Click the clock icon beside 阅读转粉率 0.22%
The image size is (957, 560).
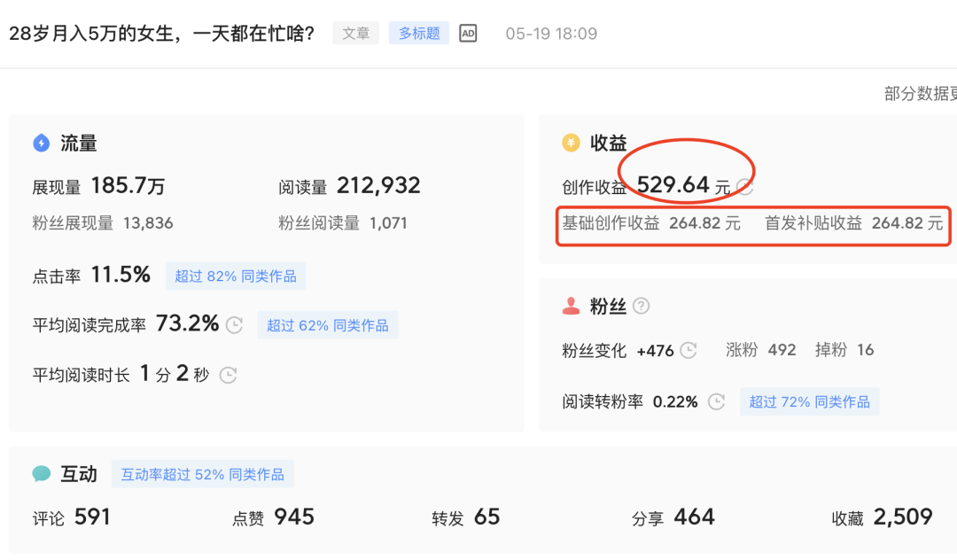pyautogui.click(x=718, y=401)
